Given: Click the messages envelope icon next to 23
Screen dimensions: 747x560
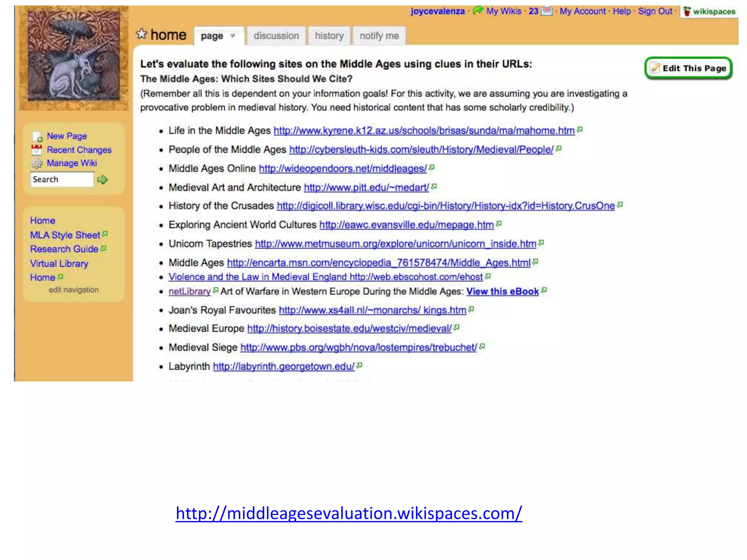Looking at the screenshot, I should [x=546, y=11].
